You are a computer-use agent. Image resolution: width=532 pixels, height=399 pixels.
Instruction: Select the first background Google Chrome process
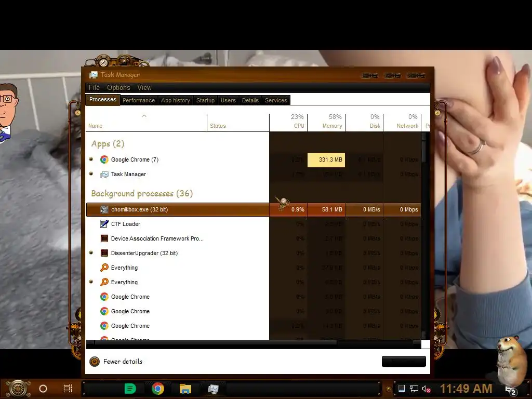(254, 297)
